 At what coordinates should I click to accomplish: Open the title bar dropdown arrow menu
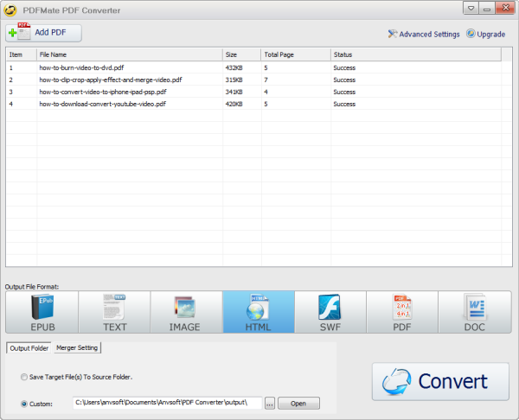(471, 8)
